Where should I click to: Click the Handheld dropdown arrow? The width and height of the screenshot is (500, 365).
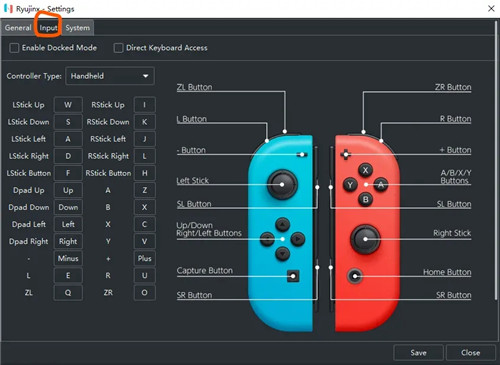pyautogui.click(x=146, y=76)
